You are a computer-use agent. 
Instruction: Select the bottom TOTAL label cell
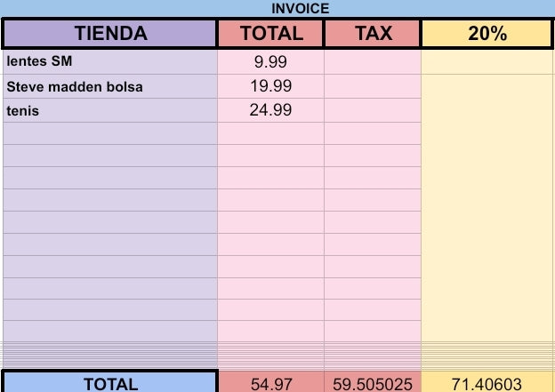[110, 383]
